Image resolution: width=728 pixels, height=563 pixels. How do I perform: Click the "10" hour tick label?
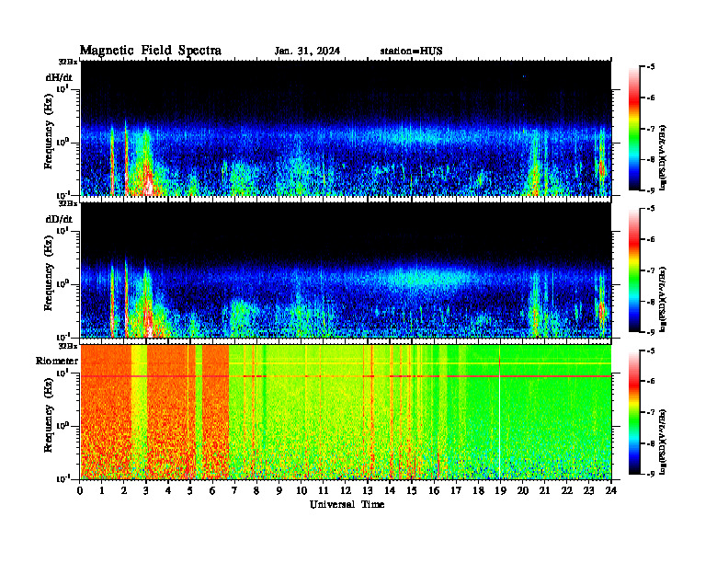(x=301, y=490)
